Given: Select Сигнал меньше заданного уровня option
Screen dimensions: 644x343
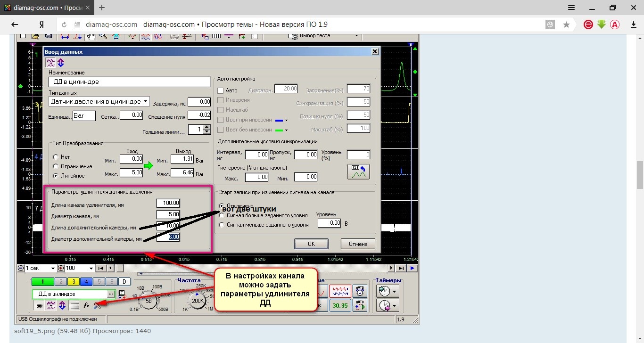Looking at the screenshot, I should (222, 225).
